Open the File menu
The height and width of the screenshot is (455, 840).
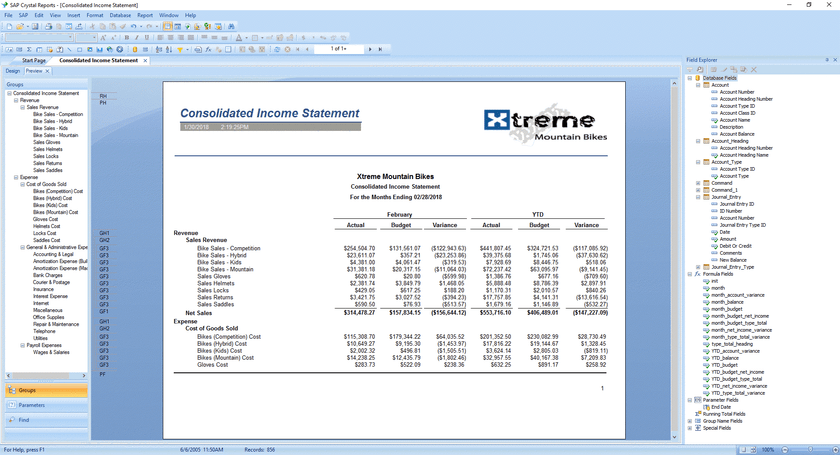tap(8, 15)
